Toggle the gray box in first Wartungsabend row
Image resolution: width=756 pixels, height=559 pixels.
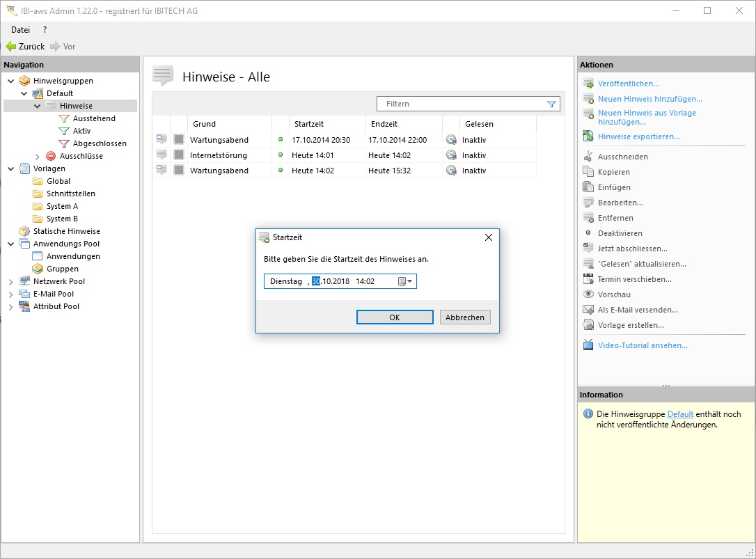(179, 140)
